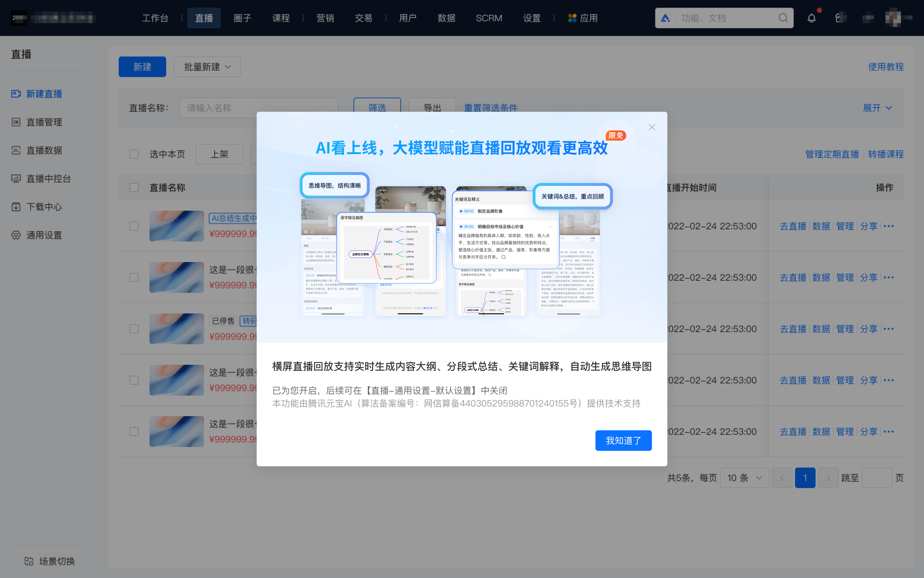
Task: Open the 设置 top menu
Action: 532,18
